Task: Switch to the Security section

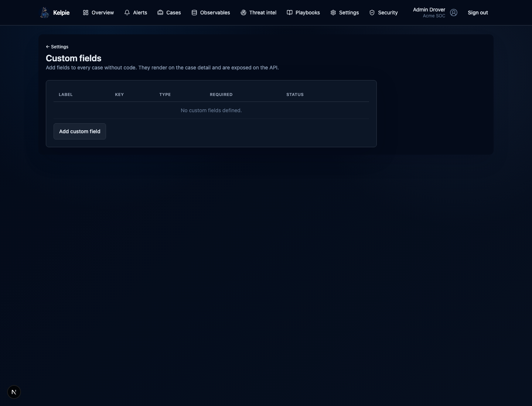Action: coord(383,13)
